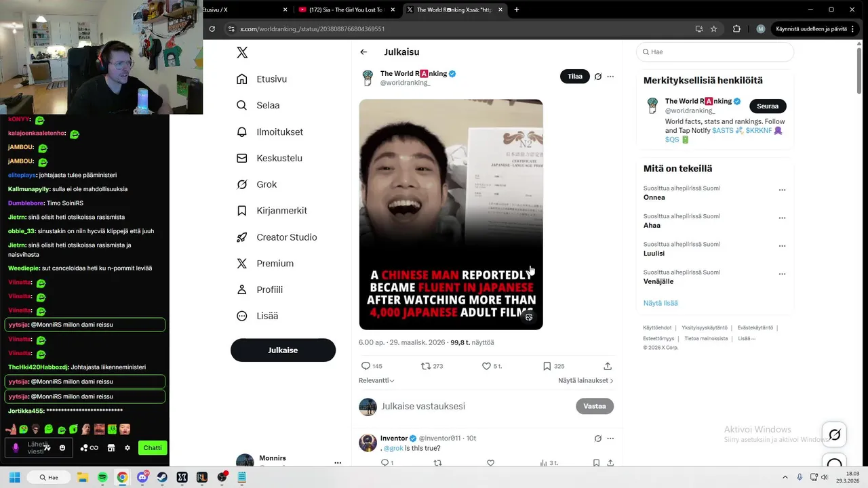Viewport: 868px width, 488px height.
Task: Open Kirjanmerkit bookmarks
Action: 271,211
